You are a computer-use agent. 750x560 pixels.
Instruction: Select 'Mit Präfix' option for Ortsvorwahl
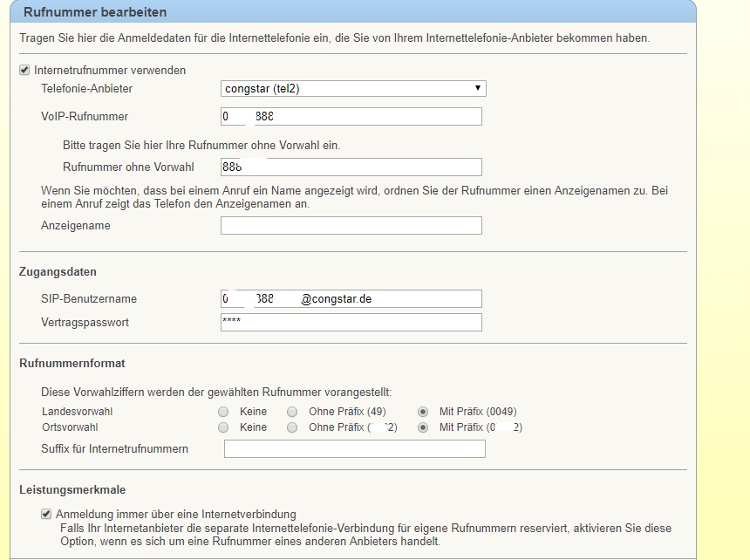(423, 427)
